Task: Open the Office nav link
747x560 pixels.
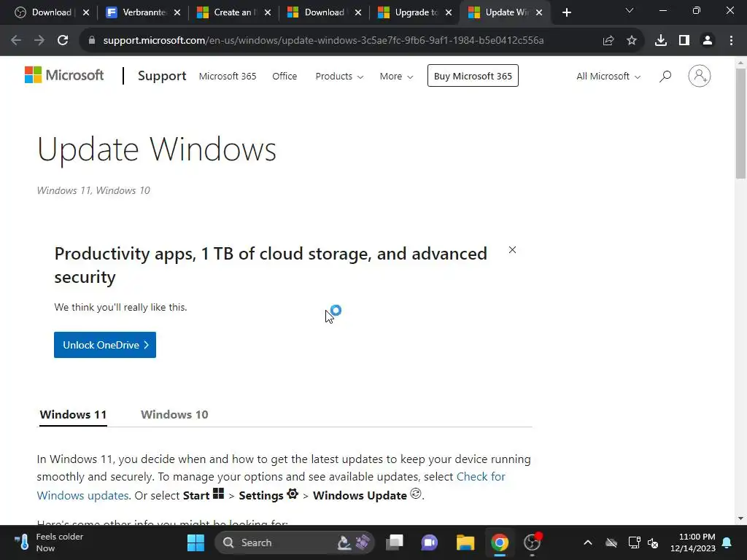Action: (285, 76)
